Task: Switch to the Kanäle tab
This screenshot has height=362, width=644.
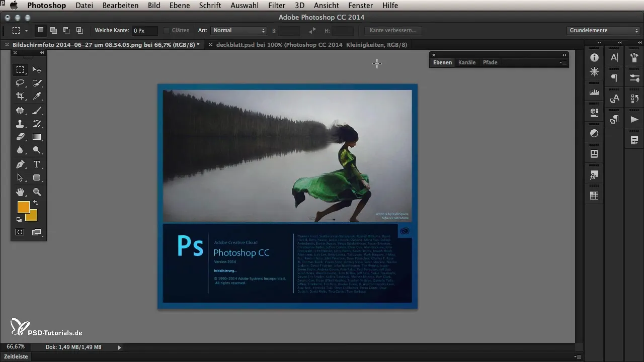Action: point(467,62)
